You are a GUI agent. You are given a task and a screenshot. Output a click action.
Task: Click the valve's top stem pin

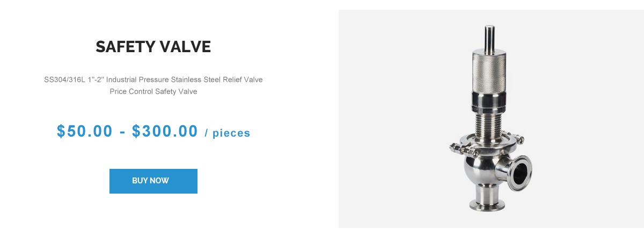pyautogui.click(x=489, y=37)
